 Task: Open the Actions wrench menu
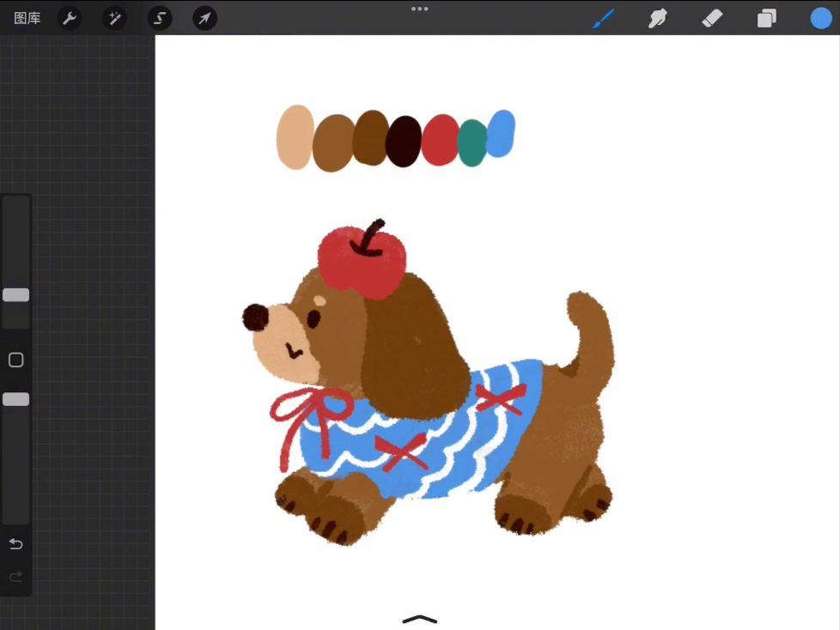click(69, 18)
